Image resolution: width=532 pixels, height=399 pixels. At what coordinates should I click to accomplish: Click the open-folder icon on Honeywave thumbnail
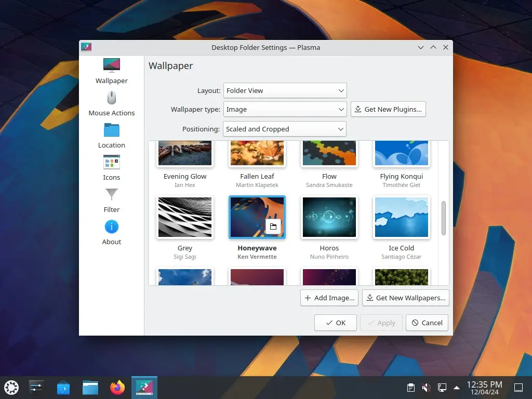click(273, 227)
